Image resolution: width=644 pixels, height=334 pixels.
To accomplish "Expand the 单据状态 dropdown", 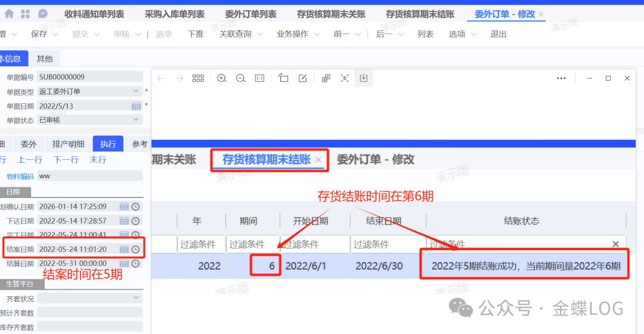I will (137, 120).
